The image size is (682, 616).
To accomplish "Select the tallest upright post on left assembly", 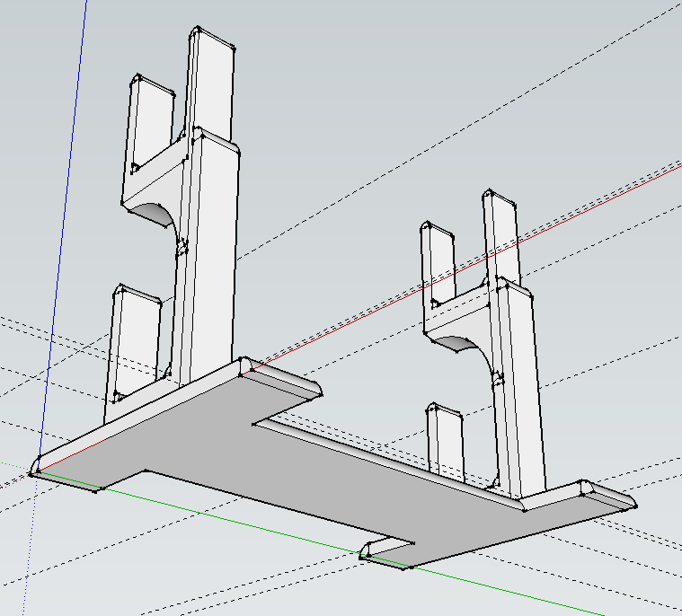I will (211, 84).
